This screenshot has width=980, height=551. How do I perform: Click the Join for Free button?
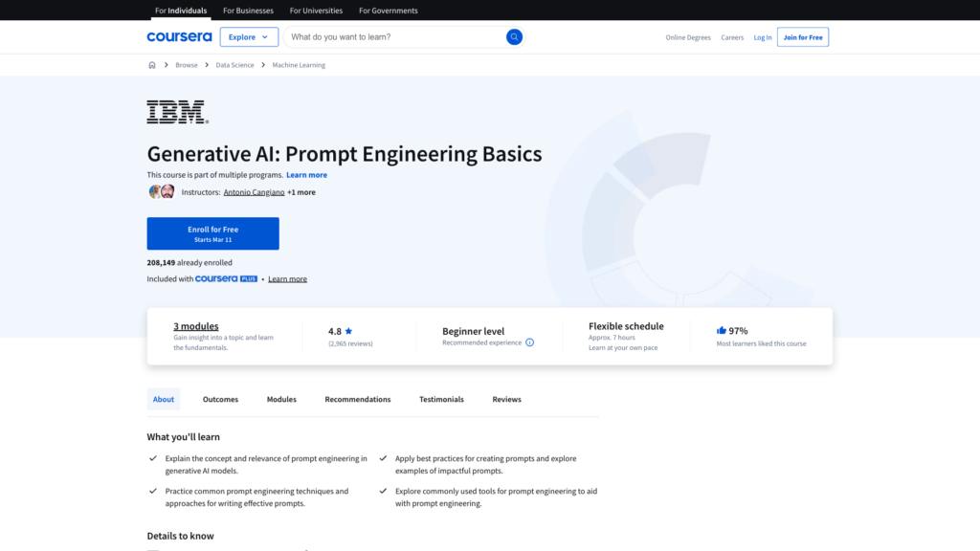[x=802, y=37]
